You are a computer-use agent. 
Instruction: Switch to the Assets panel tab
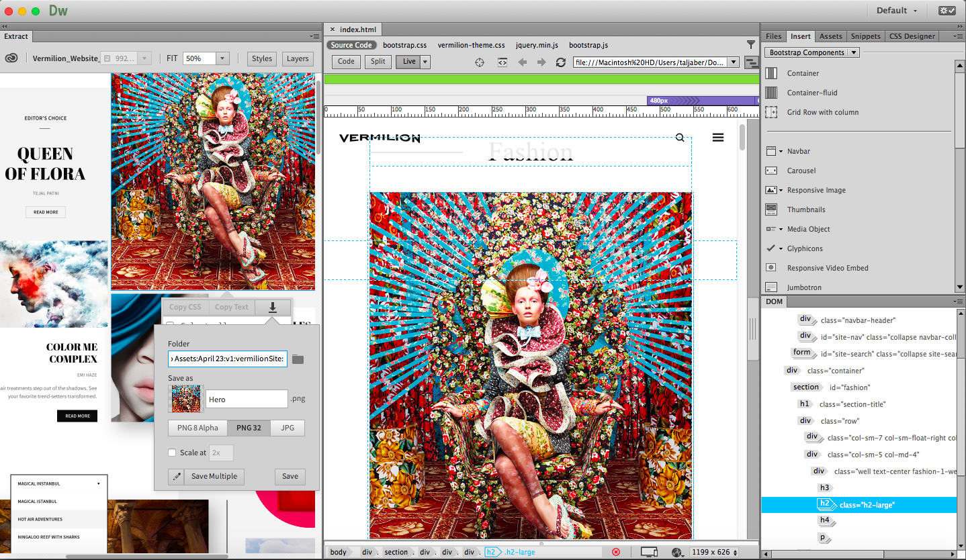[x=830, y=36]
